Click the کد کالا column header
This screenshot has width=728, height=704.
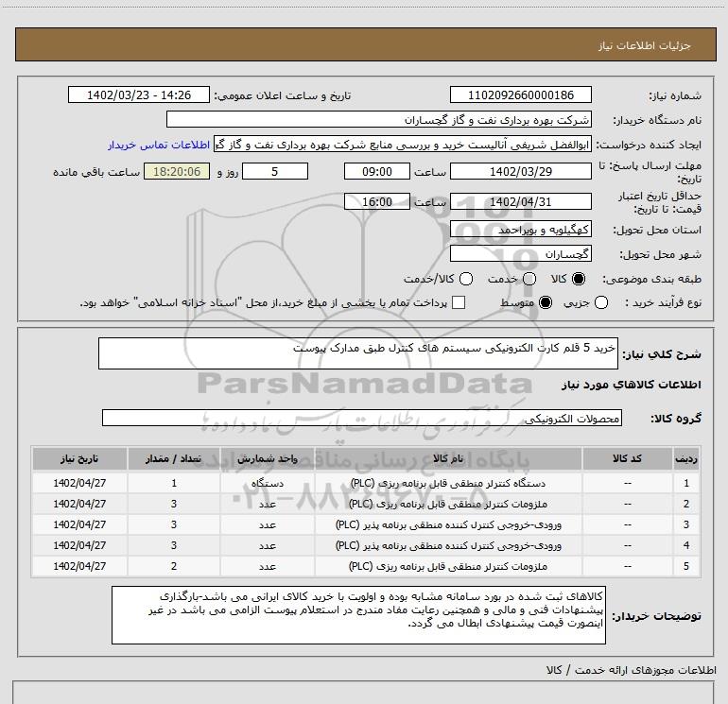(x=627, y=458)
